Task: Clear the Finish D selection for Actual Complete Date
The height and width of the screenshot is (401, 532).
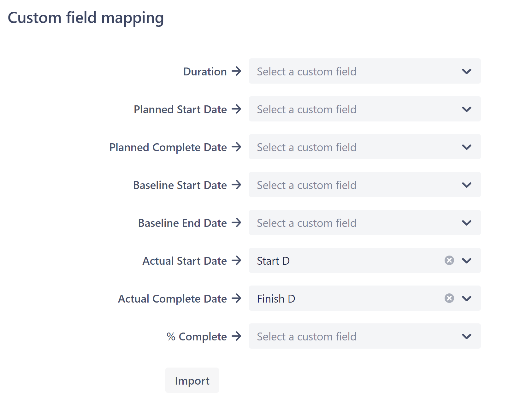Action: pos(449,298)
